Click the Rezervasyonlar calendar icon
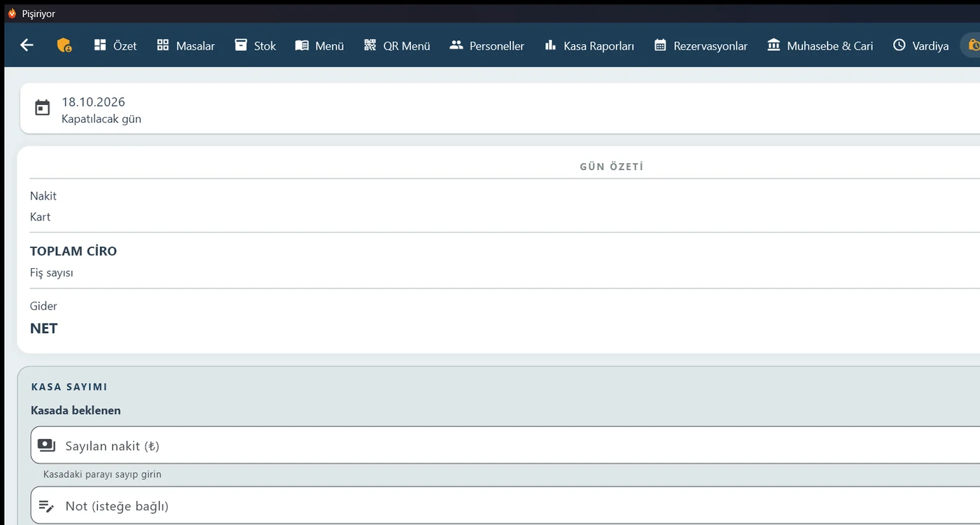 pos(660,45)
